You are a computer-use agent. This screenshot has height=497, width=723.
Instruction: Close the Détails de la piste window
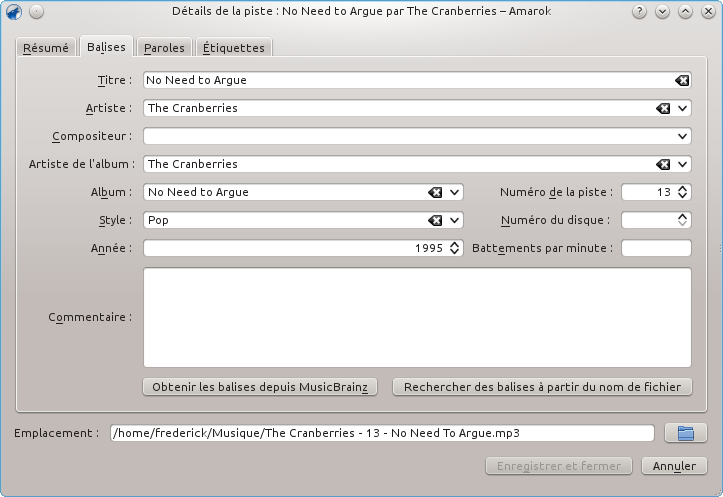click(708, 12)
